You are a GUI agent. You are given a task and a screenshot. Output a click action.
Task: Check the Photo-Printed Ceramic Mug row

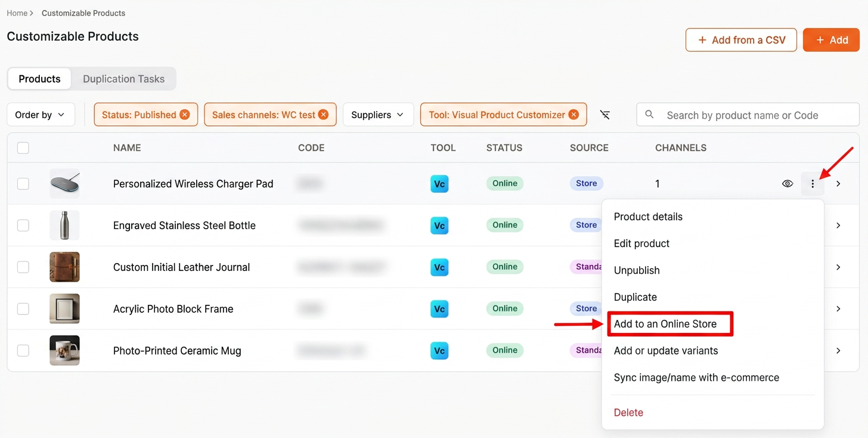[23, 351]
